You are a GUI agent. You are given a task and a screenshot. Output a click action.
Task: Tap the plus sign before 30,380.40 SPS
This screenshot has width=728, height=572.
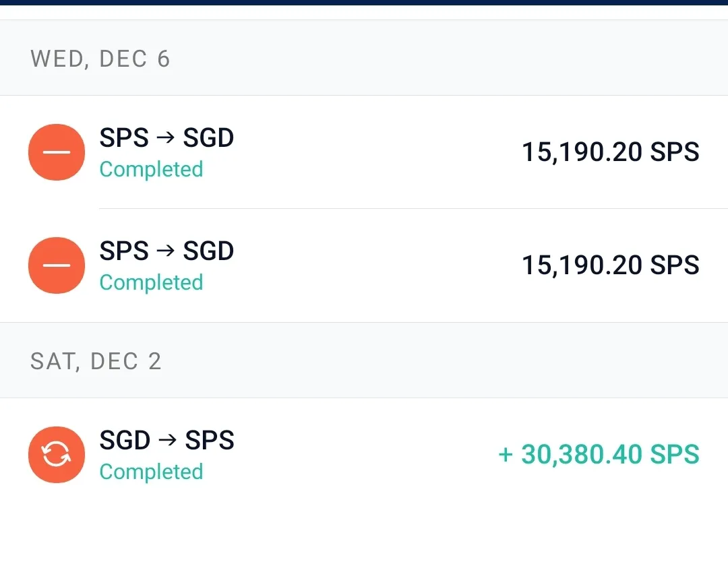coord(506,455)
